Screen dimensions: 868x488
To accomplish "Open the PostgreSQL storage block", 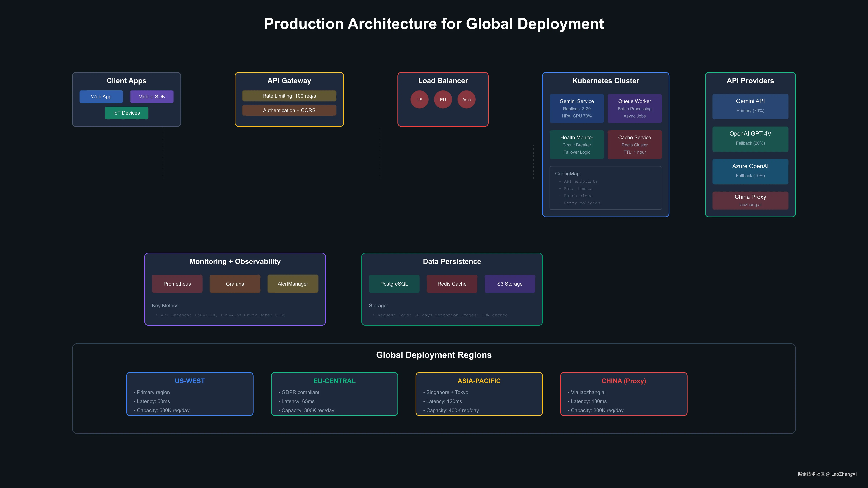I will [x=394, y=284].
